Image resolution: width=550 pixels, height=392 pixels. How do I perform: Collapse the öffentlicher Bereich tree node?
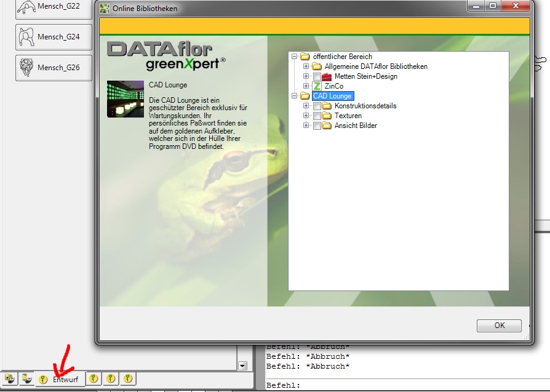[x=294, y=57]
